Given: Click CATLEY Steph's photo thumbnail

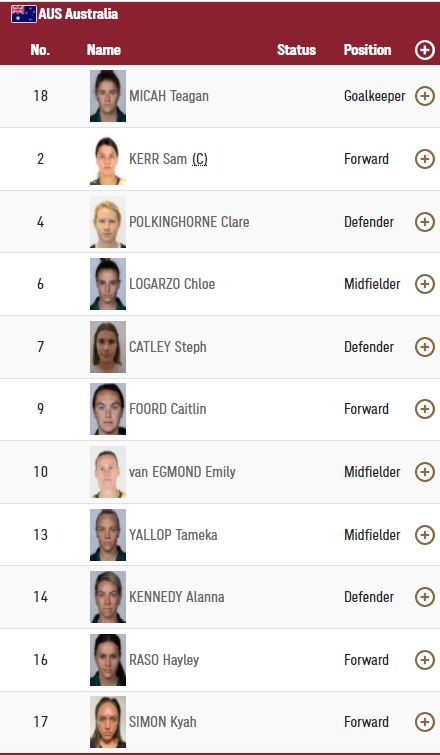Looking at the screenshot, I should pyautogui.click(x=108, y=347).
